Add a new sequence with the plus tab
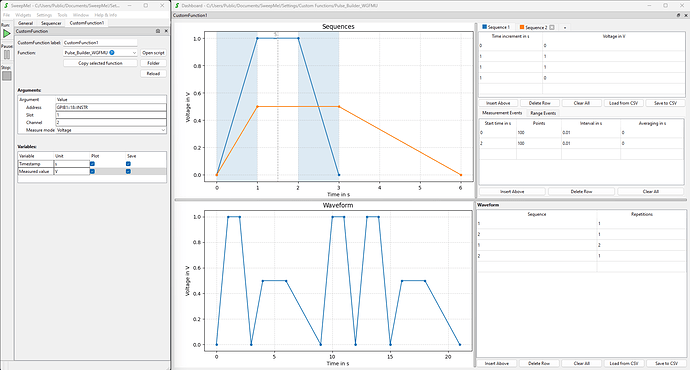Image resolution: width=690 pixels, height=370 pixels. click(565, 27)
